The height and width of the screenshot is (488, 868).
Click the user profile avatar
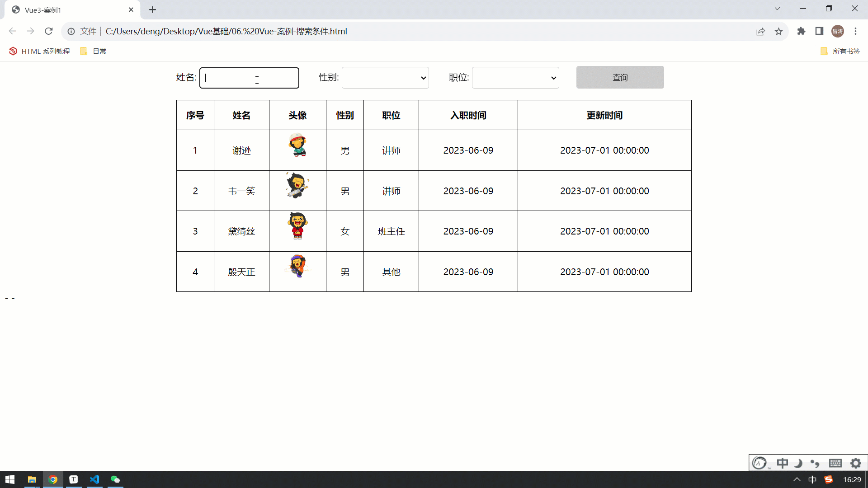click(x=837, y=31)
